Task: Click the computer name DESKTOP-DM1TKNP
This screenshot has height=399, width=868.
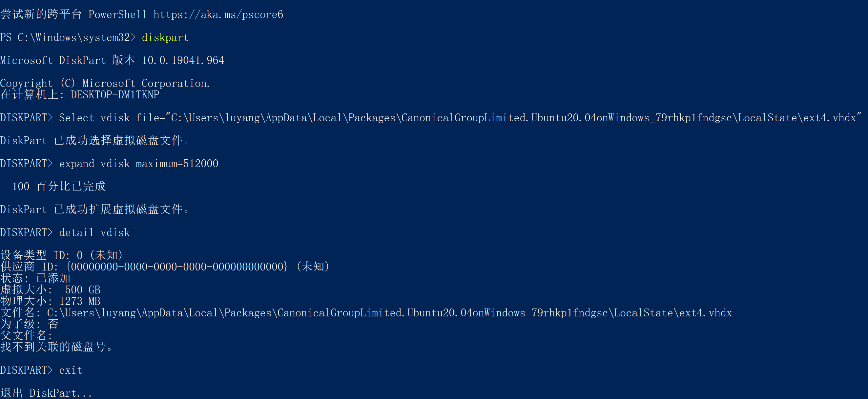Action: point(115,95)
